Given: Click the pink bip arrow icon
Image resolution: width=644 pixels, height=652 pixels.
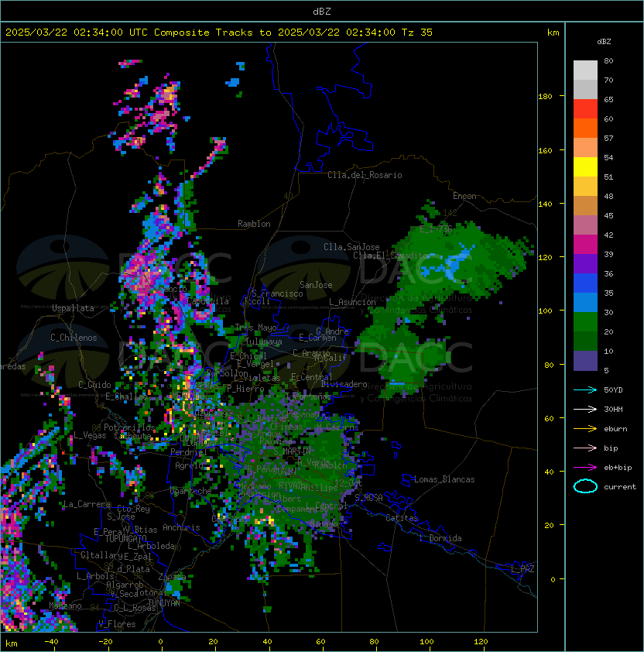Looking at the screenshot, I should [x=585, y=448].
